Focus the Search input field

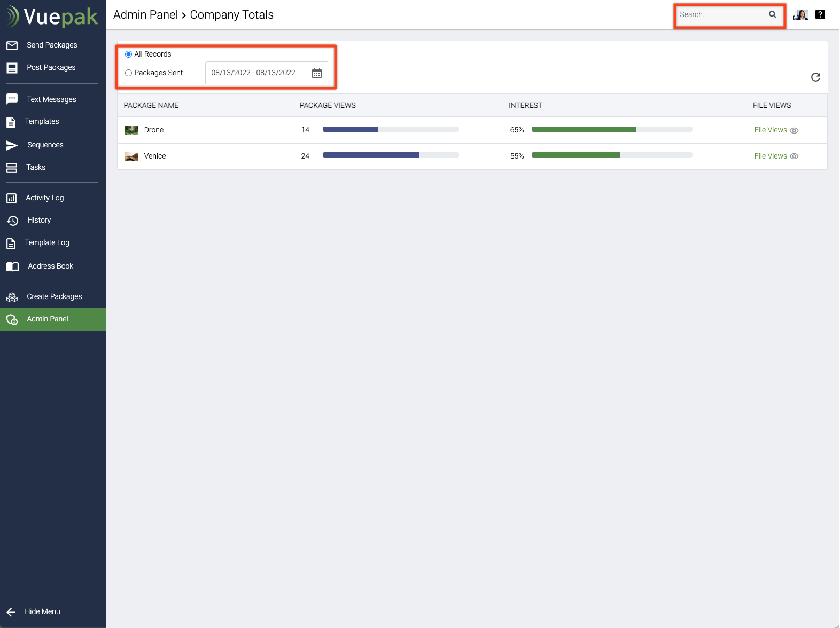point(721,15)
